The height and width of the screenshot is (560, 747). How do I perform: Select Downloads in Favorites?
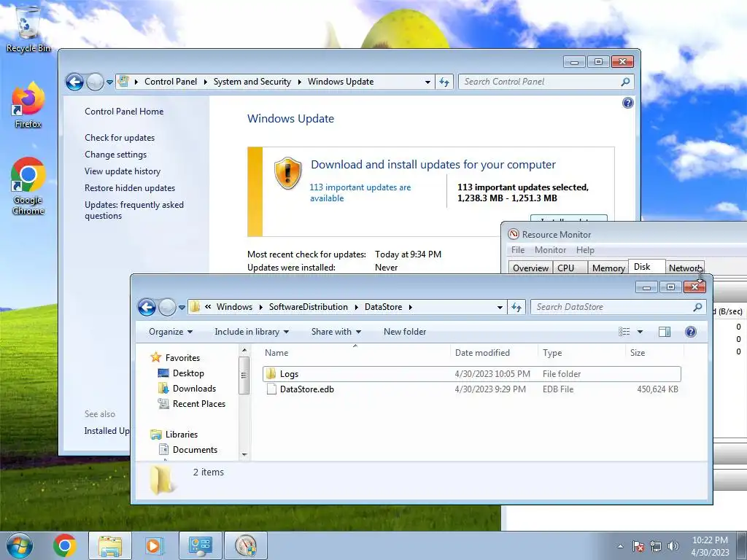tap(194, 389)
